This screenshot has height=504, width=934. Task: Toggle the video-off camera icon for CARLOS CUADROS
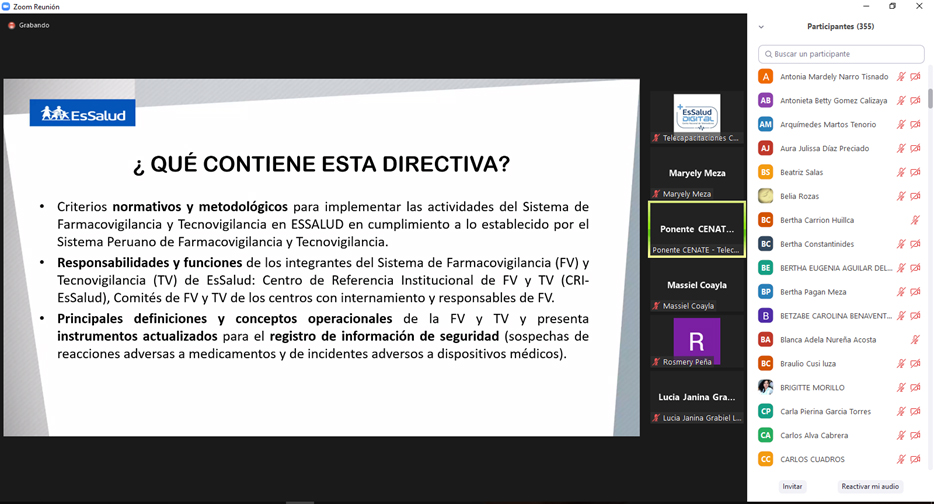916,459
